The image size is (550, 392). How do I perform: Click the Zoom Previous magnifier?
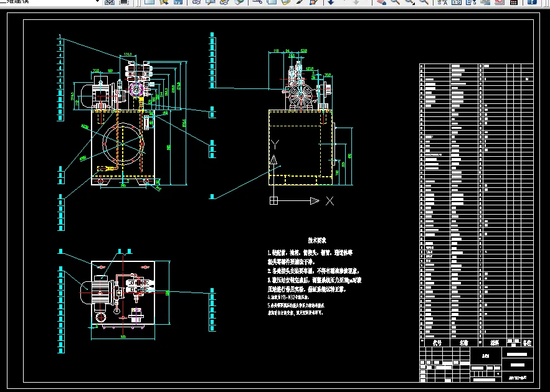(x=424, y=2)
